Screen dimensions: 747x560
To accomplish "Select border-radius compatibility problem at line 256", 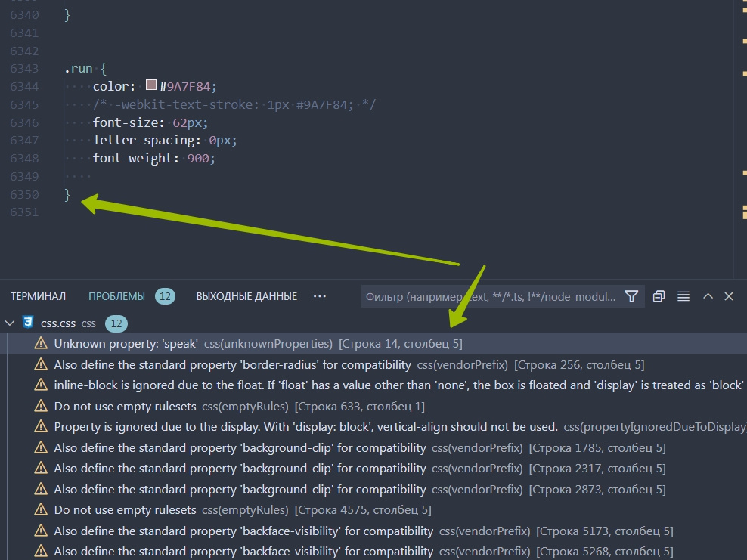I will coord(373,364).
